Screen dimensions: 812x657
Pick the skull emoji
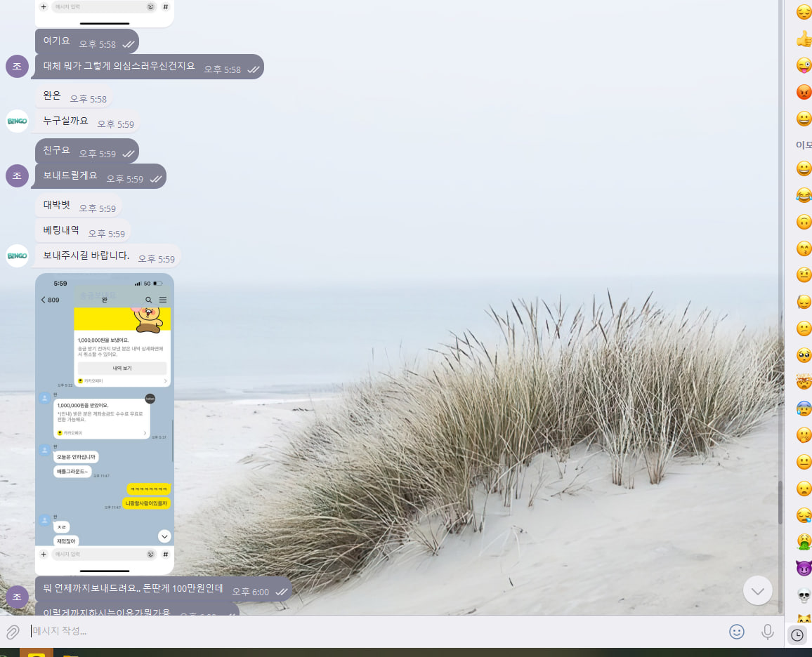pyautogui.click(x=804, y=595)
